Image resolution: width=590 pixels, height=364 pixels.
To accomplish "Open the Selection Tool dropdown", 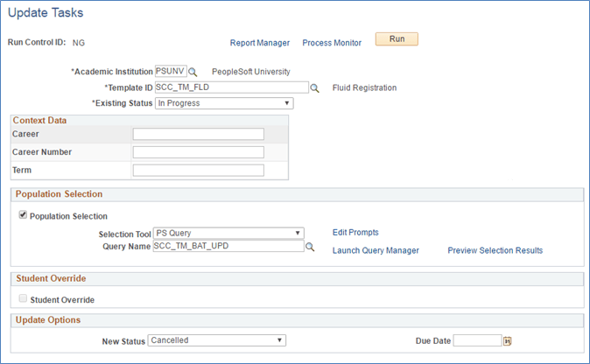I will (228, 233).
